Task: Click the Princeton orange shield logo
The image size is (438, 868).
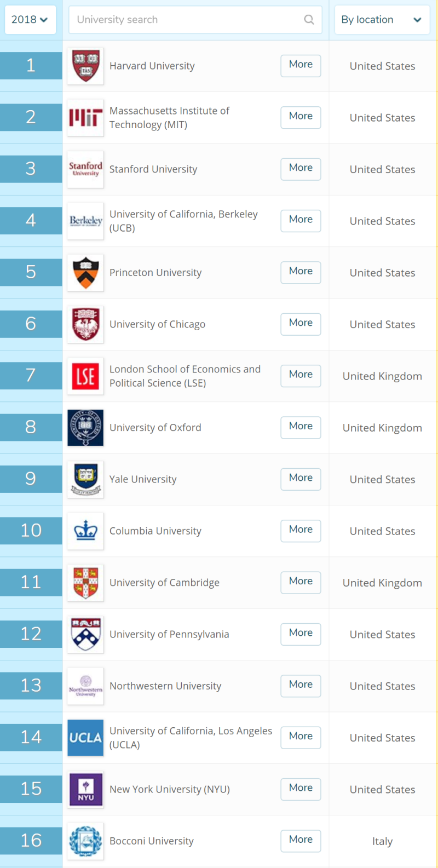Action: [x=85, y=273]
